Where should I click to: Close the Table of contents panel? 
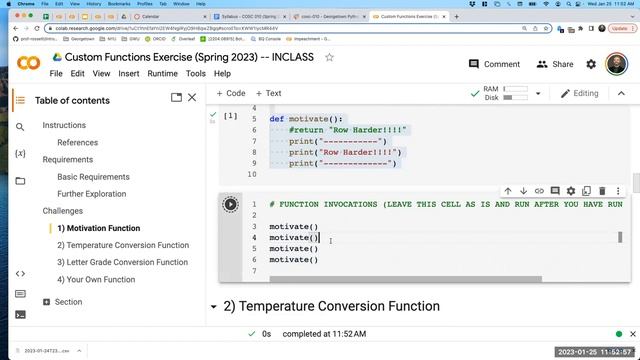tap(192, 98)
